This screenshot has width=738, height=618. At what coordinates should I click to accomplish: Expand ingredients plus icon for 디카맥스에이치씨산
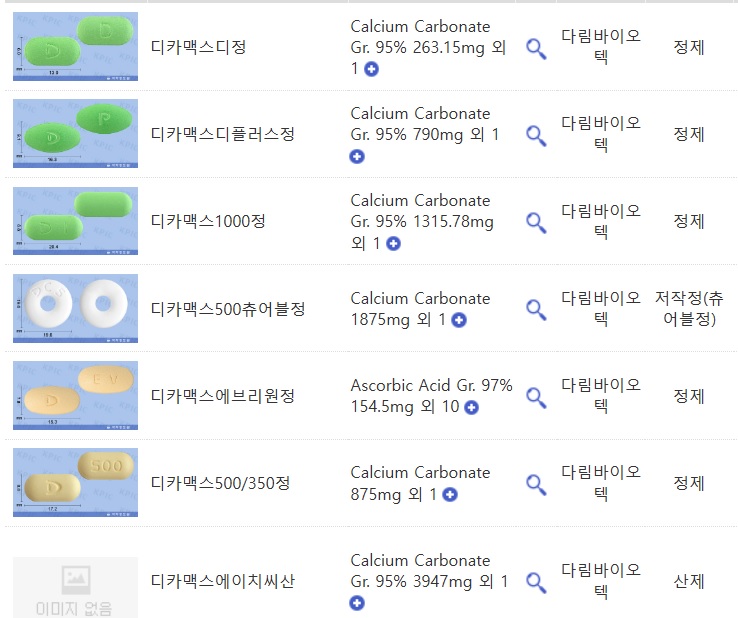pyautogui.click(x=357, y=603)
